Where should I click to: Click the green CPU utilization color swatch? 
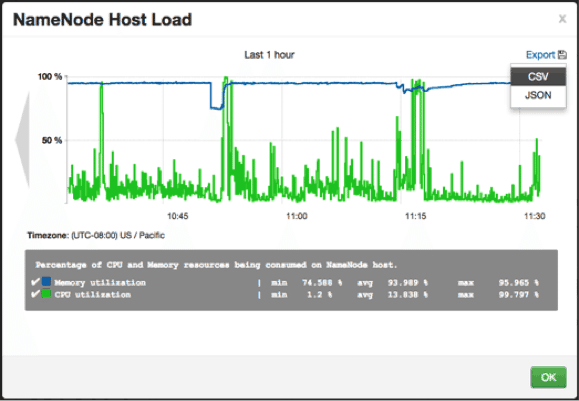point(47,294)
